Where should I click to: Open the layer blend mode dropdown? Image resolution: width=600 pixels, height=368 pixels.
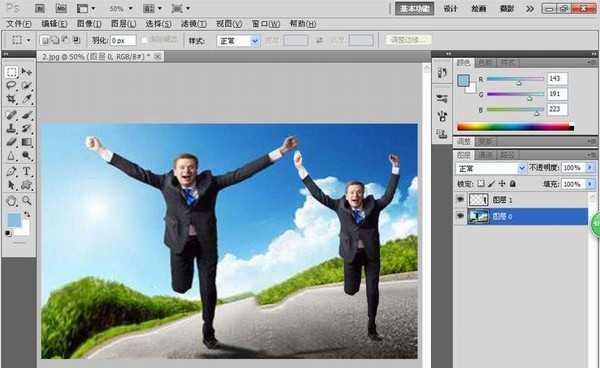491,168
